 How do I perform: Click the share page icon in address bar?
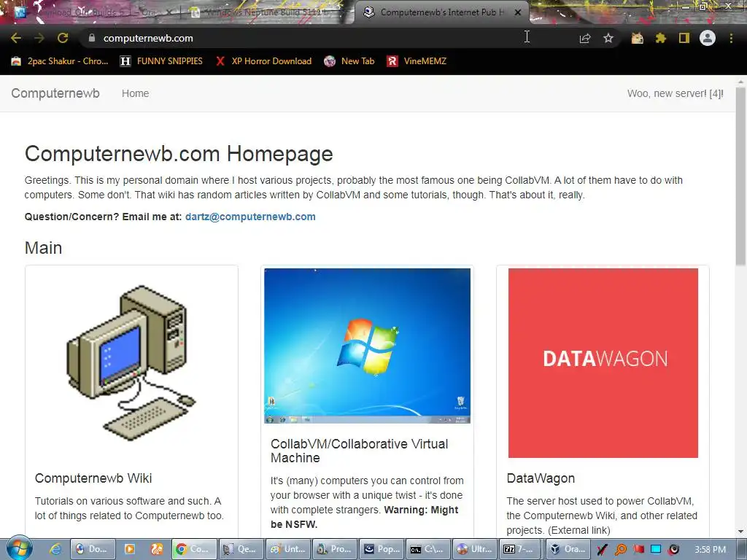click(585, 38)
